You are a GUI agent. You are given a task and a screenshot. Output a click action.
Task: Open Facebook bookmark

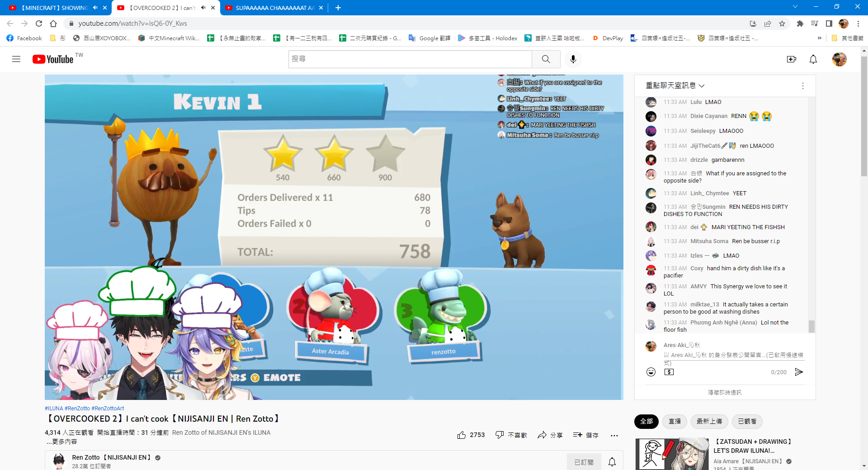coord(24,38)
